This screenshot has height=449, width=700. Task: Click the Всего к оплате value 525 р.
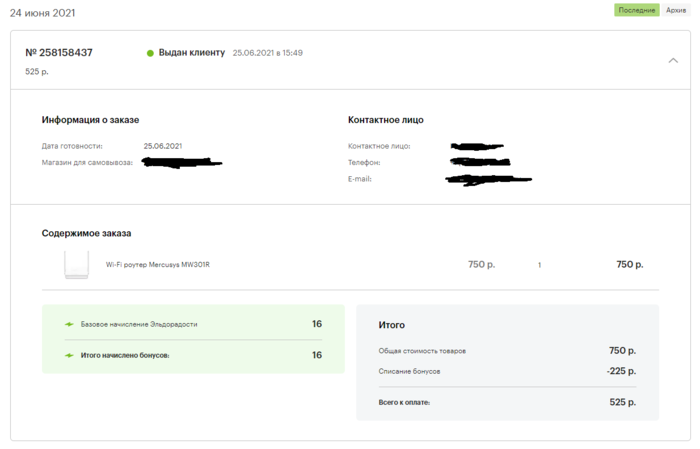pyautogui.click(x=623, y=402)
